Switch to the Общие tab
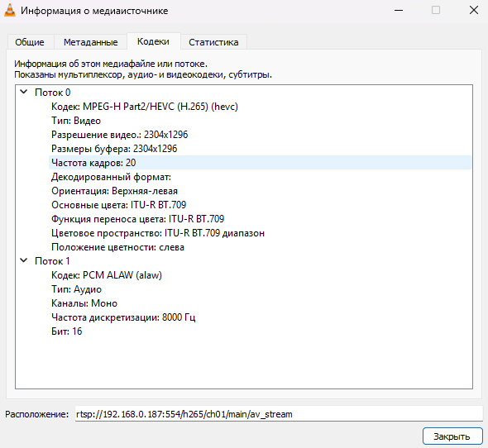The width and height of the screenshot is (488, 448). pos(30,42)
